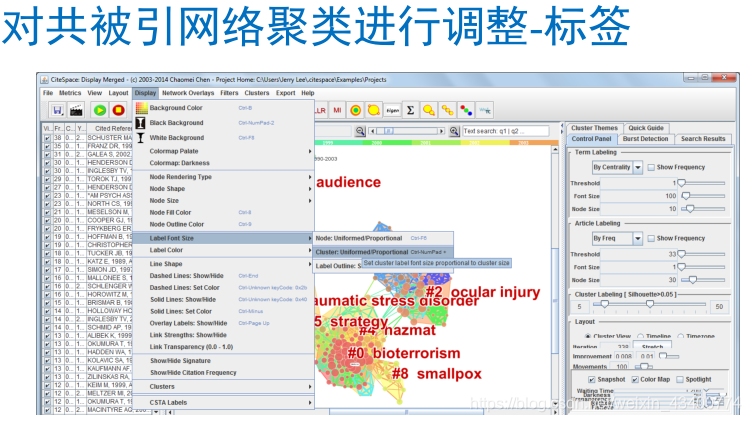Open the Clusters menu in menu bar

257,93
